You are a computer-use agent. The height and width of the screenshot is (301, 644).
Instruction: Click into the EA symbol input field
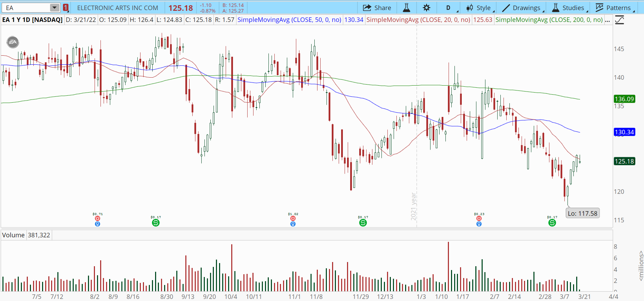27,8
